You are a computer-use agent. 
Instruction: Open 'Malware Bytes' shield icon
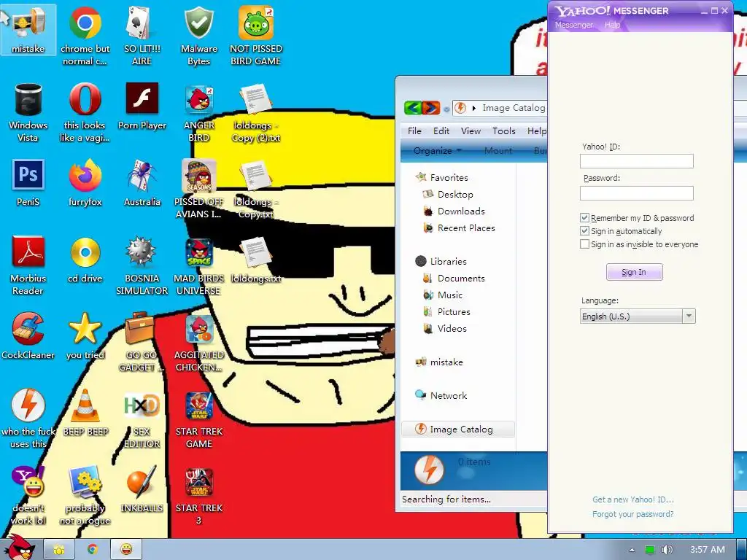coord(198,36)
